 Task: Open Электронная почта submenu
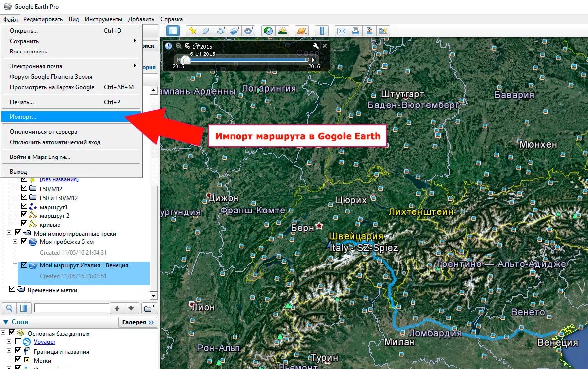pos(71,66)
